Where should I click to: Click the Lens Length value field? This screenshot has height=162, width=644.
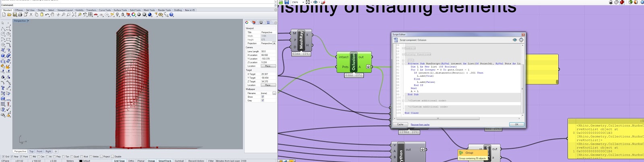pos(268,51)
